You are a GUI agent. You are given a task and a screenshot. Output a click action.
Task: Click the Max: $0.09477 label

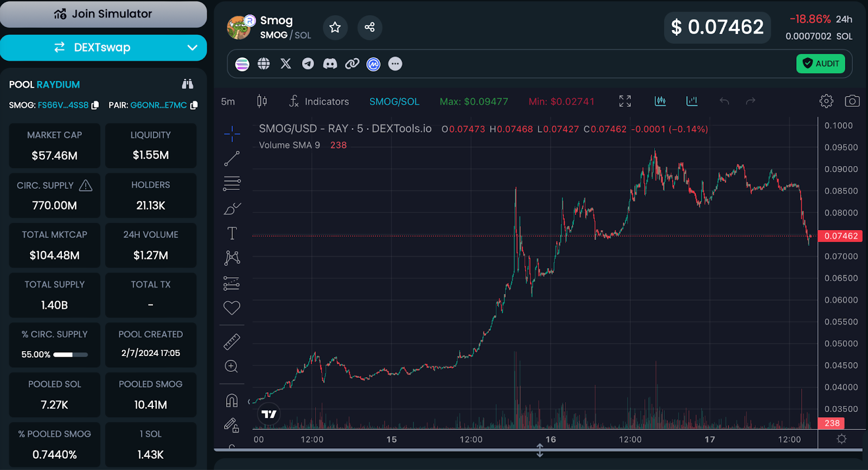474,101
